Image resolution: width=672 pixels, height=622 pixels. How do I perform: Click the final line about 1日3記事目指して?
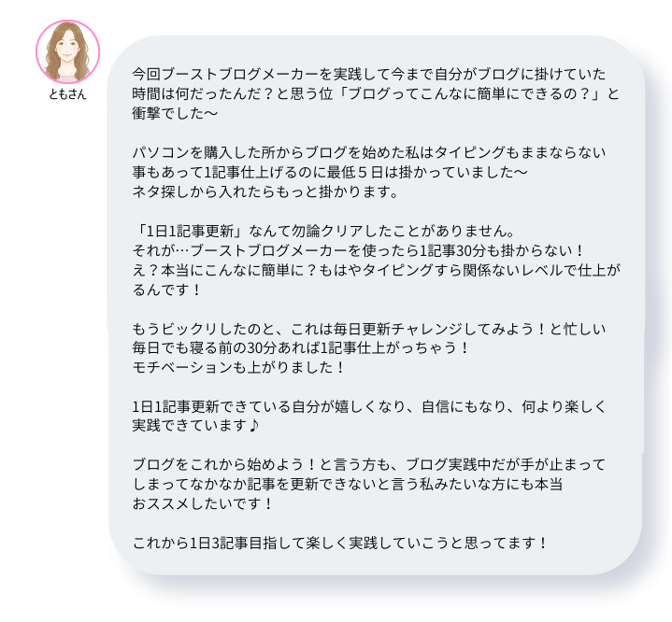click(x=340, y=543)
